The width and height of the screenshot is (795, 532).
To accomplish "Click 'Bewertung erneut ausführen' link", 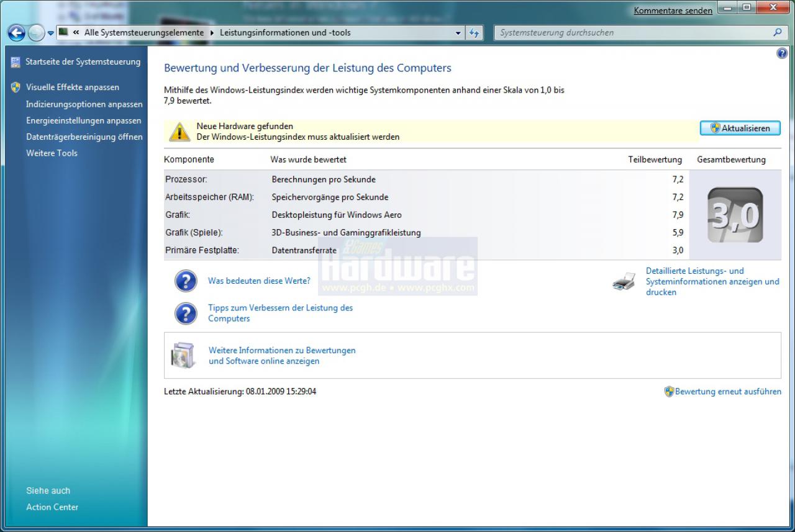I will coord(728,392).
